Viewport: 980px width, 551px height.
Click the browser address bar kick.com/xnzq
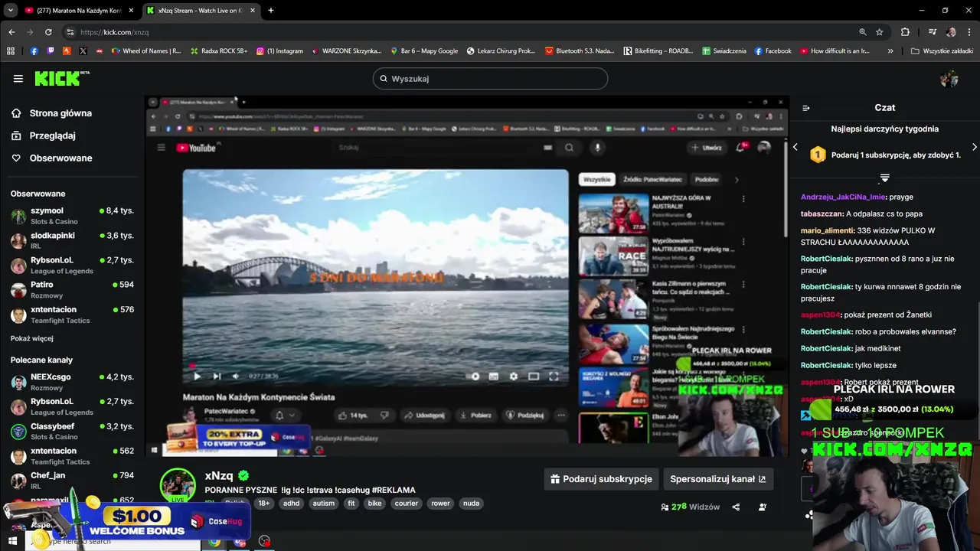point(459,32)
